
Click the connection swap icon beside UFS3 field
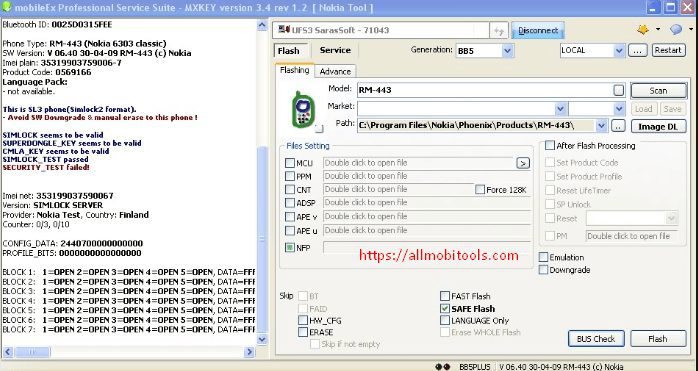coord(499,31)
